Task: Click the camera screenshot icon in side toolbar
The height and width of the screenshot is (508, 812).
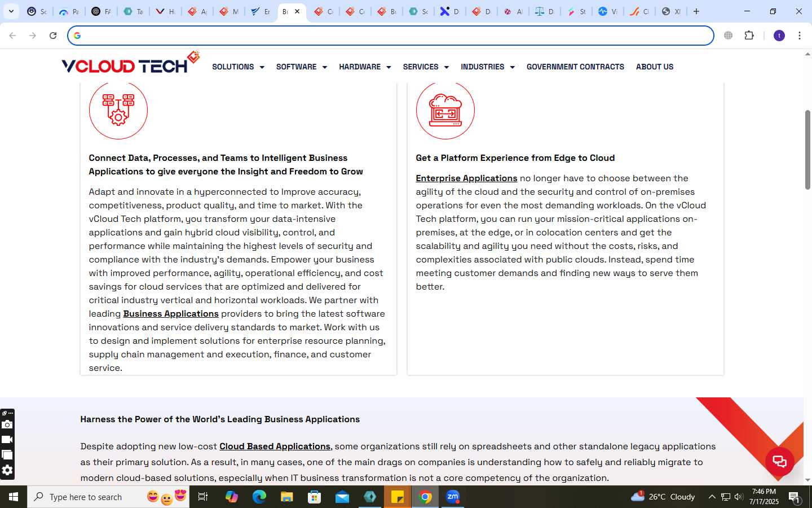Action: pos(7,424)
